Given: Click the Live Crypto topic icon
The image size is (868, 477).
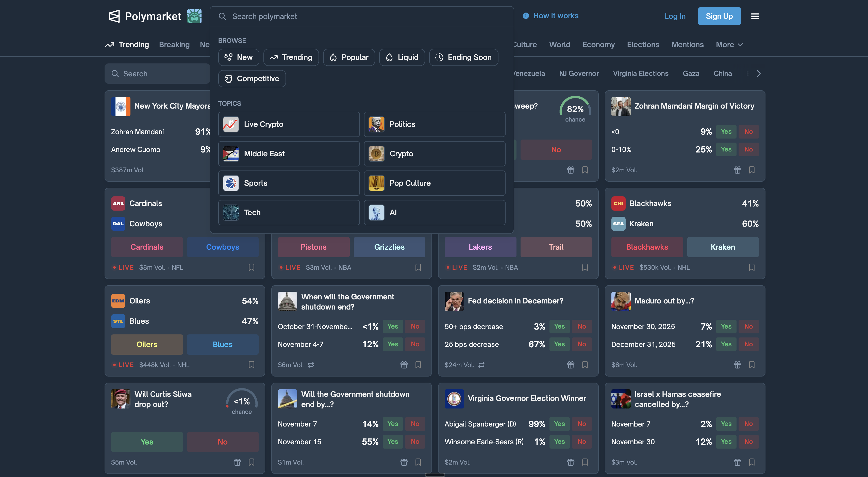Looking at the screenshot, I should (231, 124).
